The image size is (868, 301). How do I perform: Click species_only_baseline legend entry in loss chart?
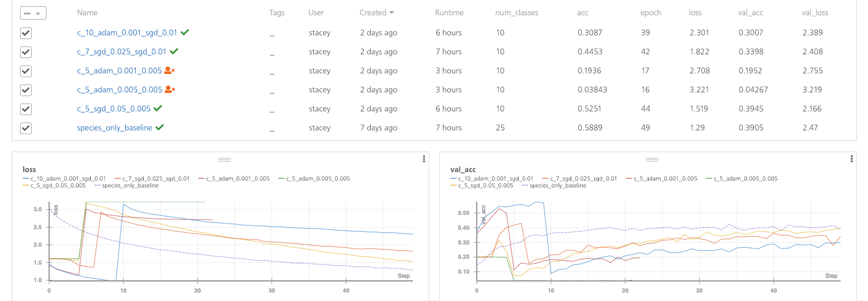(x=129, y=186)
